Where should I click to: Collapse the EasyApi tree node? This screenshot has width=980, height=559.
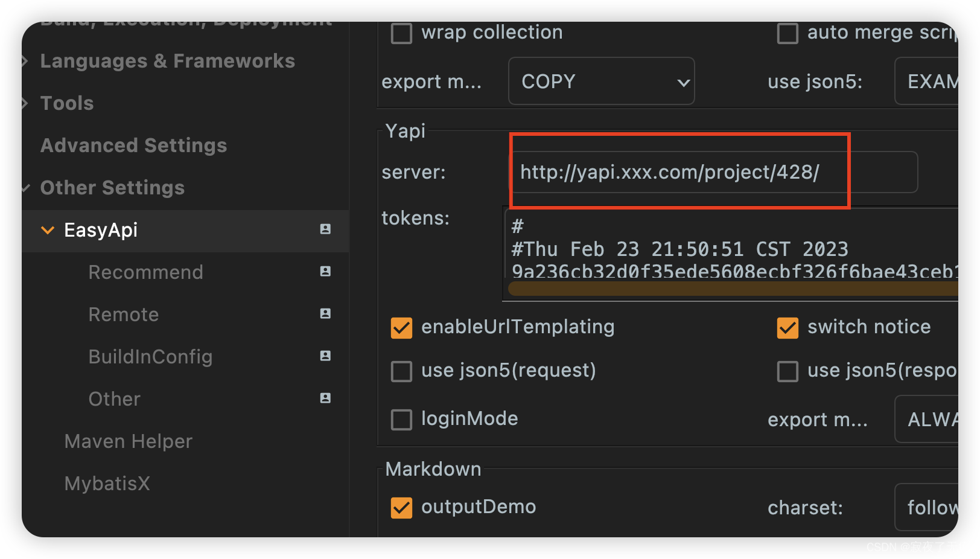[48, 230]
